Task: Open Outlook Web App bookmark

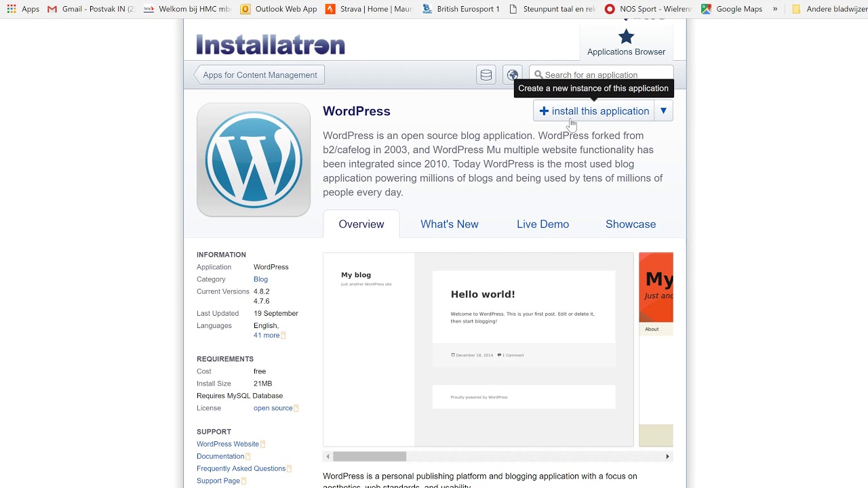Action: pyautogui.click(x=279, y=9)
